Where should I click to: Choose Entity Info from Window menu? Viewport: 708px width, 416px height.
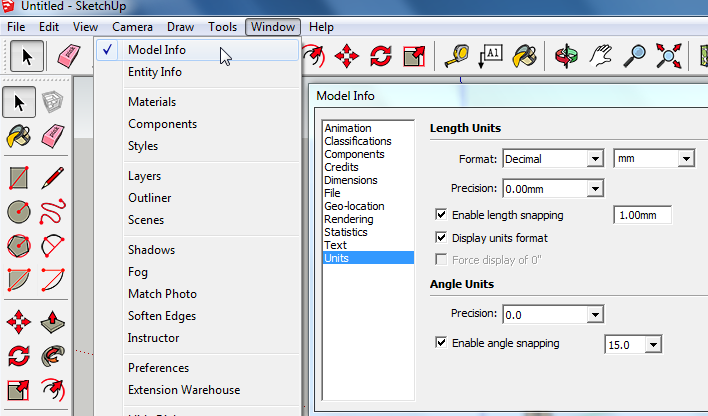click(155, 72)
